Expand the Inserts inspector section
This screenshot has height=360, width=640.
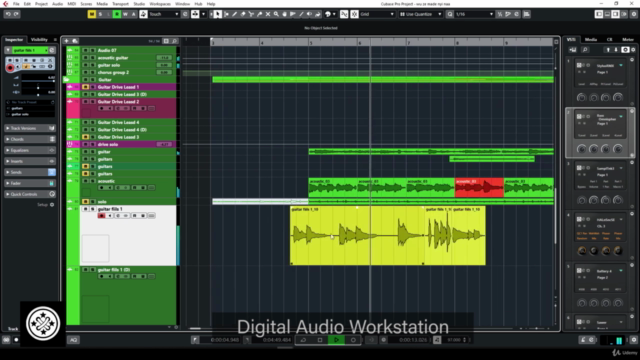pyautogui.click(x=30, y=161)
